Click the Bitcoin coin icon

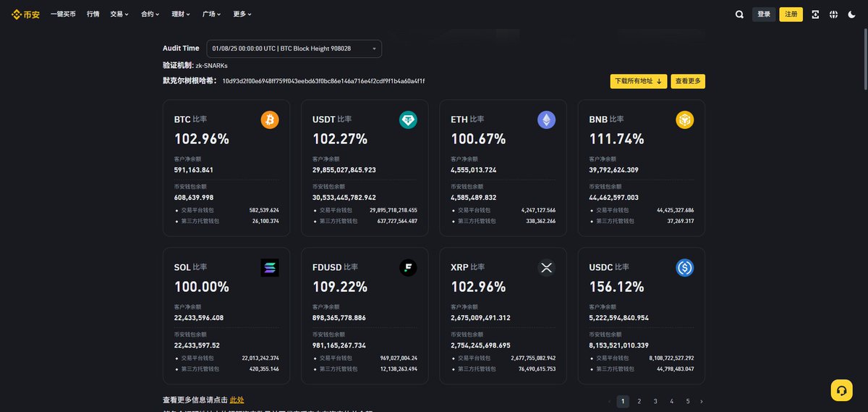[x=270, y=120]
